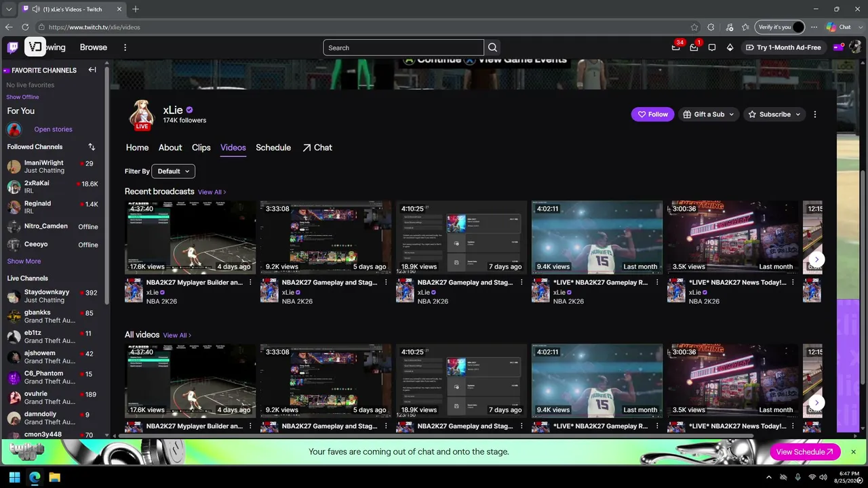Screen dimensions: 868x488
Task: Click xLie's live profile avatar
Action: (142, 115)
